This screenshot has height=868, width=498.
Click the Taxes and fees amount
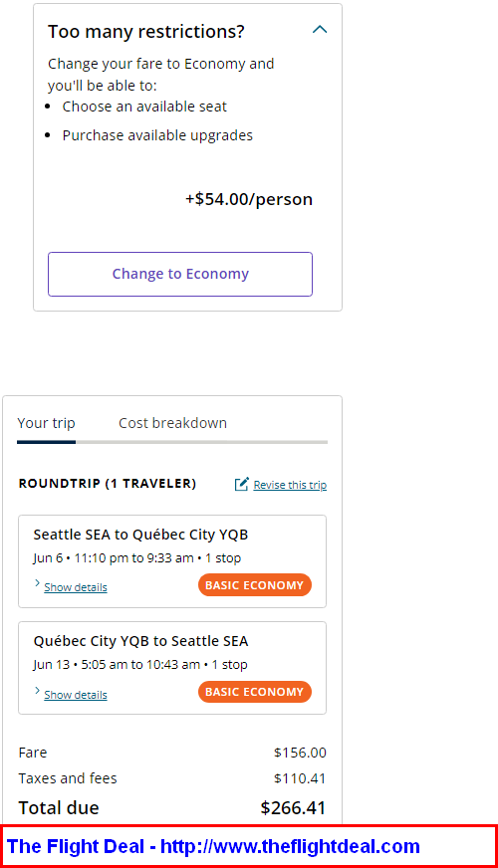[x=300, y=778]
